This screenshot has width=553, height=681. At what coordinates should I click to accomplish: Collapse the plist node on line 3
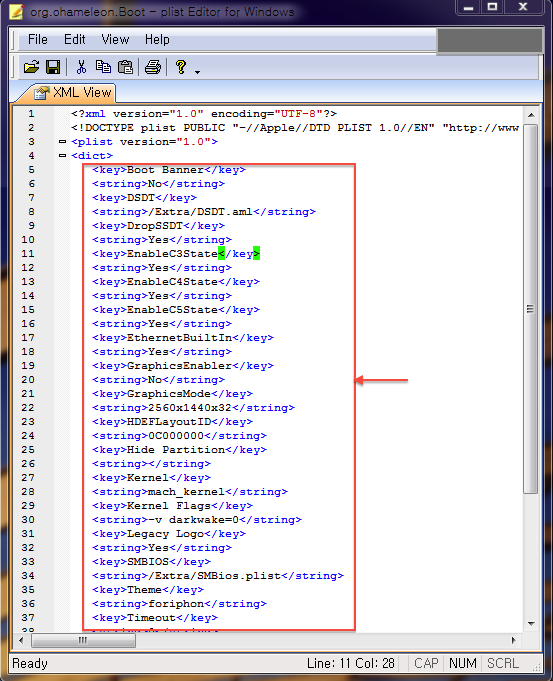(63, 142)
